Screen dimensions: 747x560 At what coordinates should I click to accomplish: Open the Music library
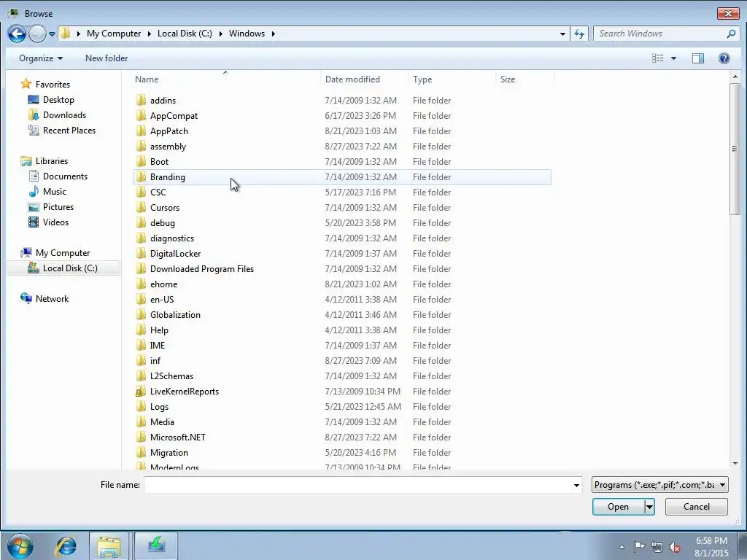[54, 192]
